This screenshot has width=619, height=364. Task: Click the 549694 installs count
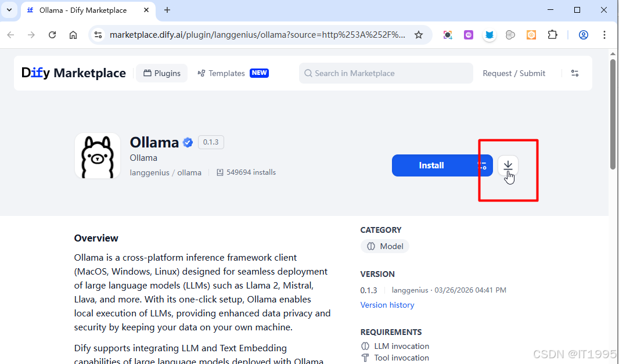[x=246, y=172]
